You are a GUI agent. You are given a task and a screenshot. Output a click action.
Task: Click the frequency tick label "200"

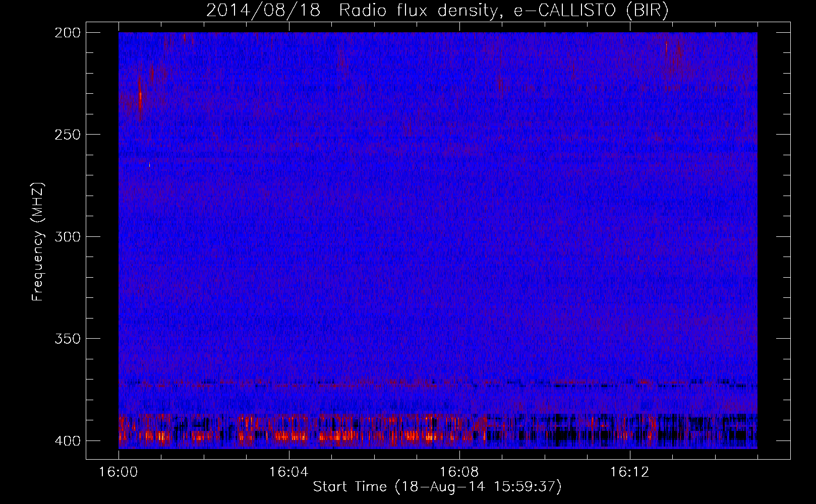point(67,33)
